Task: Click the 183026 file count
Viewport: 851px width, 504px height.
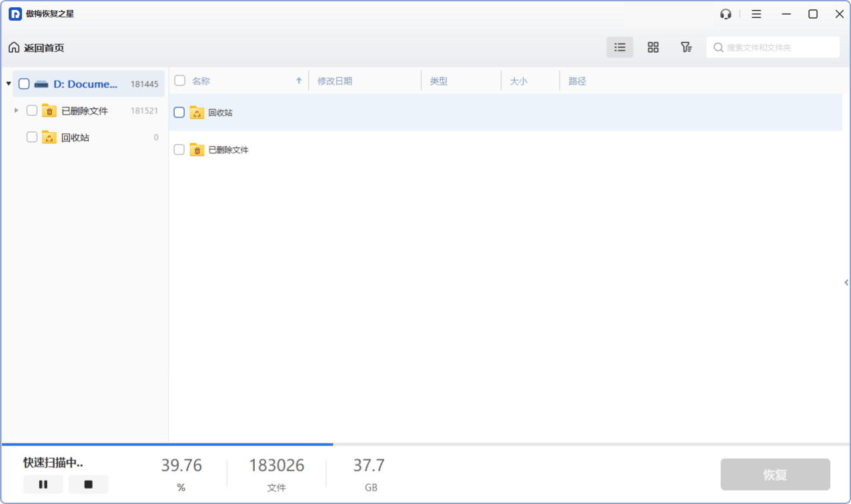Action: tap(277, 465)
